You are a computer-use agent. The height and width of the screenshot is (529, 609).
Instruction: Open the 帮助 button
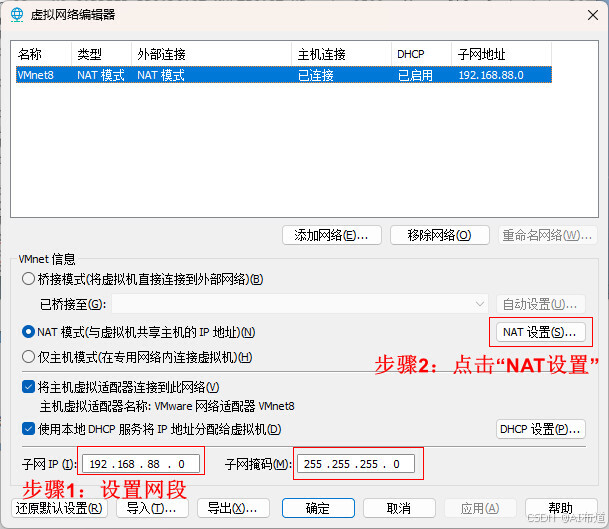[x=561, y=508]
